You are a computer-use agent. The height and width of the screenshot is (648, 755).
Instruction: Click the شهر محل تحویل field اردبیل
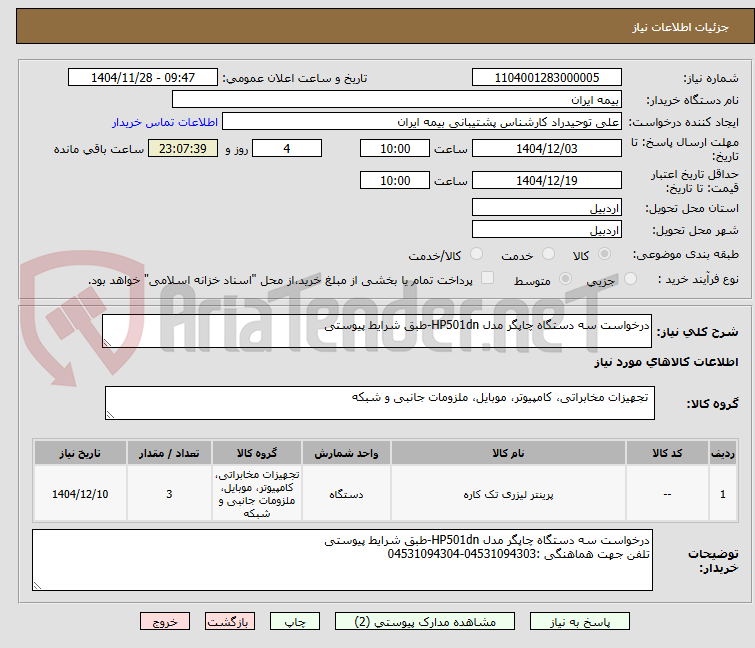coord(547,229)
